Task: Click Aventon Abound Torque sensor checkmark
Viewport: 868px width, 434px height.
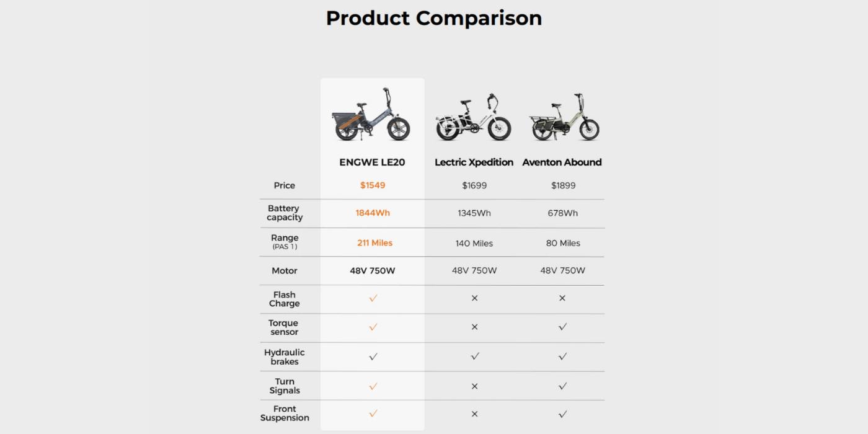Action: [562, 327]
